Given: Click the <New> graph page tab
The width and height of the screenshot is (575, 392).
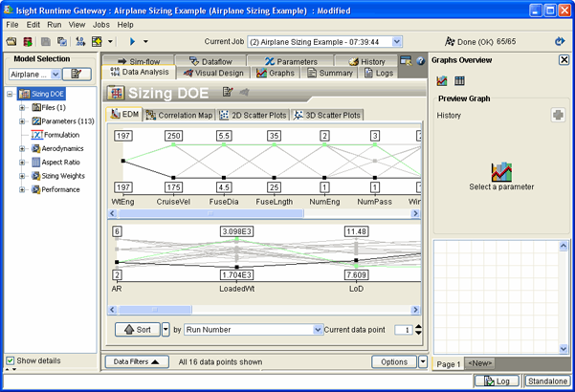Looking at the screenshot, I should click(479, 363).
